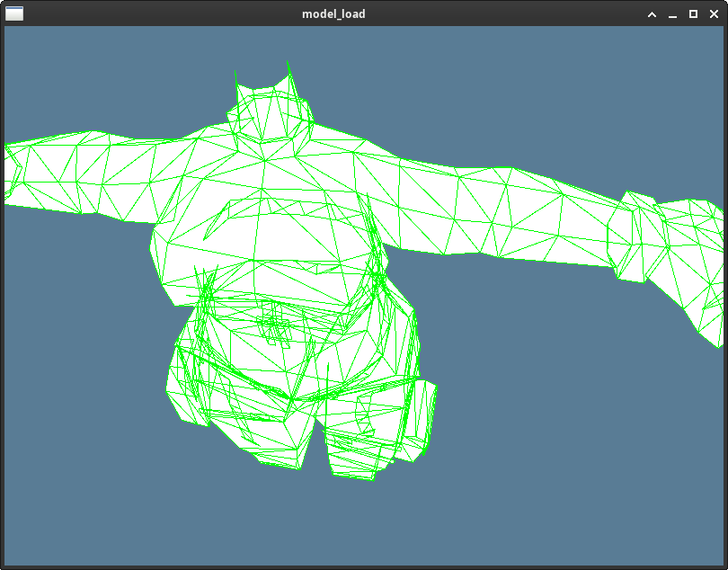This screenshot has width=728, height=570.
Task: Click the model's hand at left edge
Action: pyautogui.click(x=11, y=171)
